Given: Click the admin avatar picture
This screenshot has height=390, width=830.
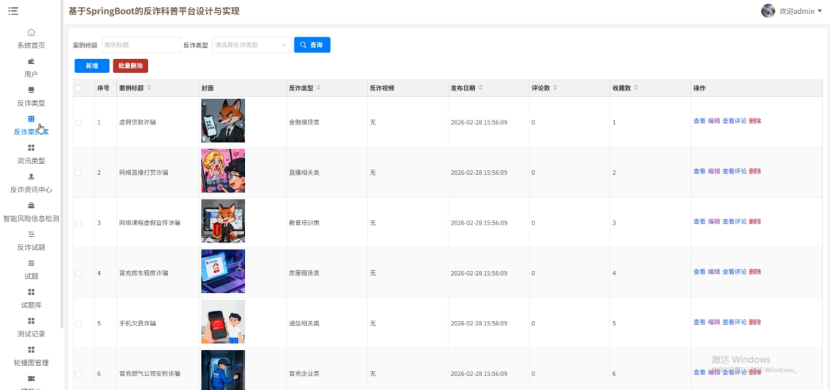Looking at the screenshot, I should tap(768, 11).
